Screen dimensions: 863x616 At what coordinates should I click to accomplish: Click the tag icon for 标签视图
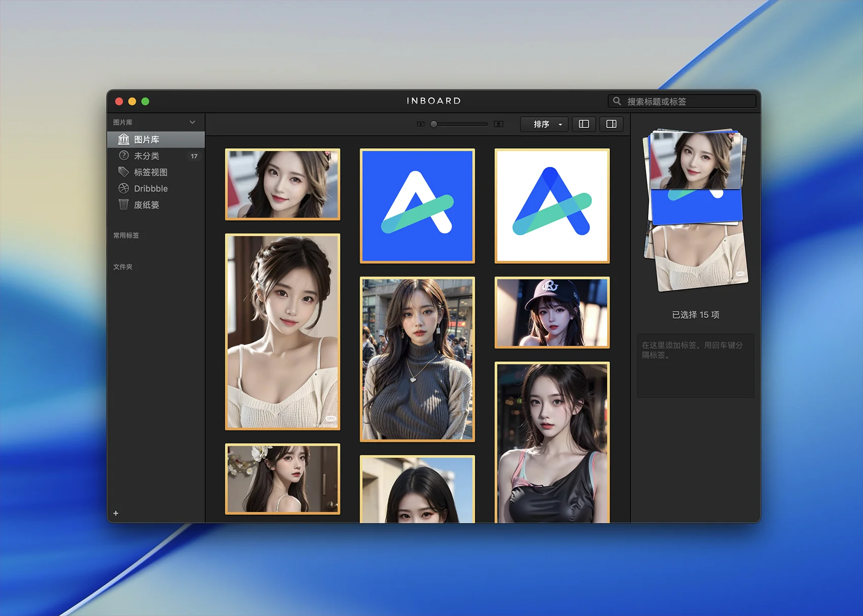click(x=123, y=172)
